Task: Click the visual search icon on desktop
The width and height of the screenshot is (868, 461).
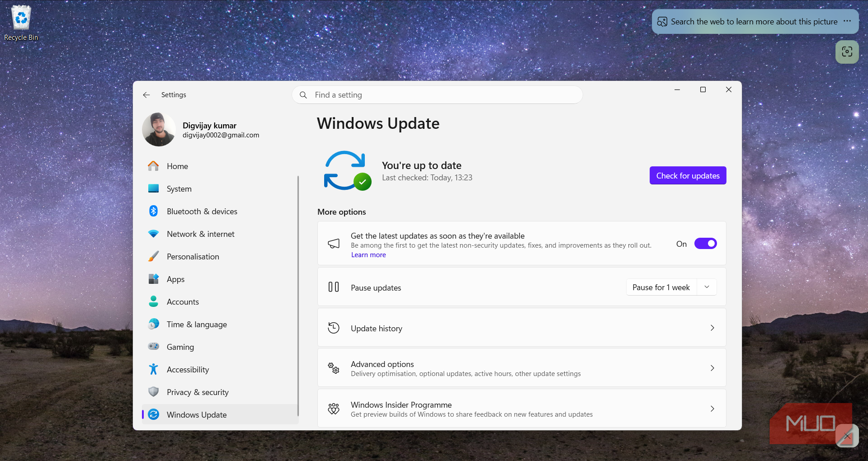Action: [x=847, y=52]
